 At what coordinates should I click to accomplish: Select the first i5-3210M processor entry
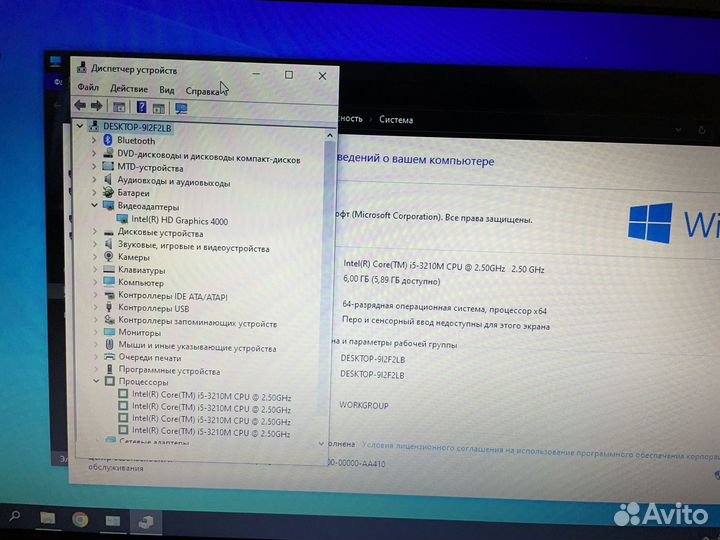(x=212, y=396)
